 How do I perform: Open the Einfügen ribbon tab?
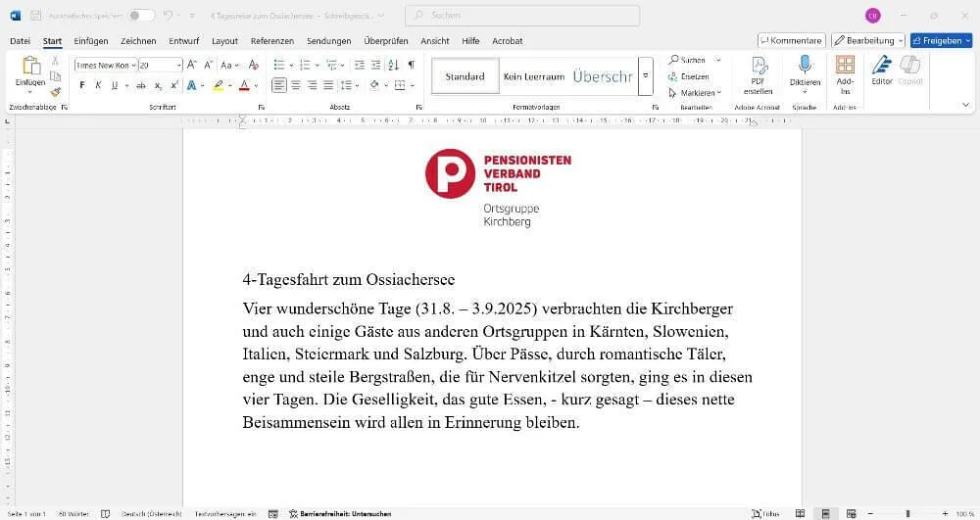tap(91, 41)
